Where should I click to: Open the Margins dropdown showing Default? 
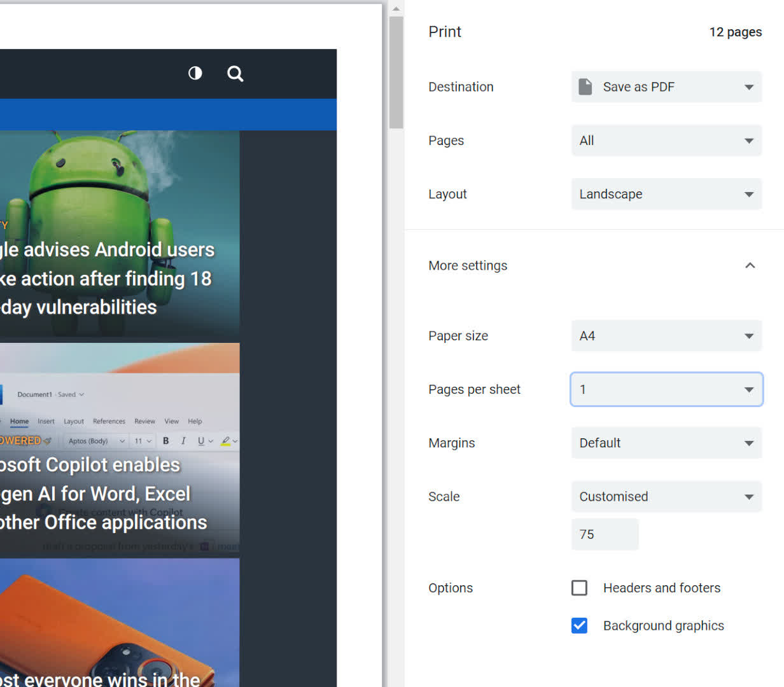point(667,443)
